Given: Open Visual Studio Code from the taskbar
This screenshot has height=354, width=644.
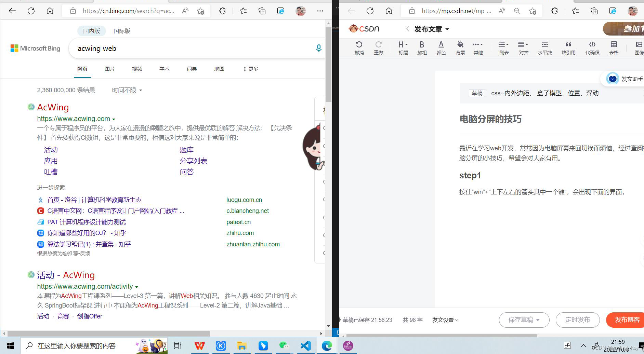Looking at the screenshot, I should 305,346.
